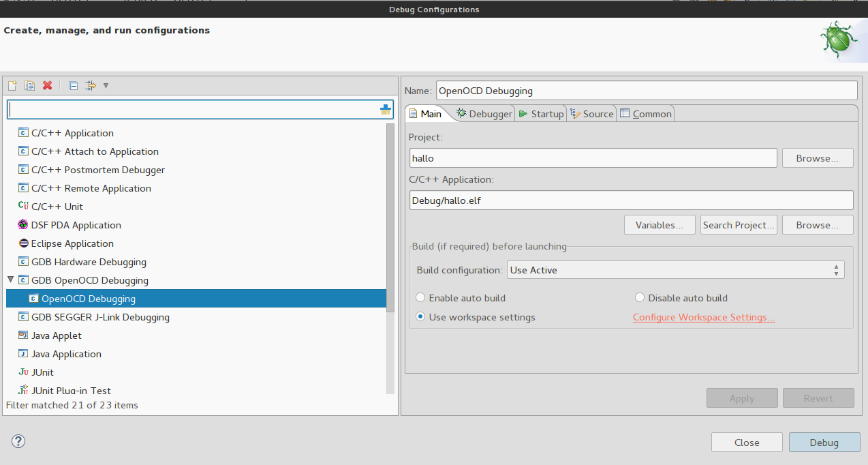Switch to the Startup tab
The width and height of the screenshot is (868, 465).
coord(541,114)
